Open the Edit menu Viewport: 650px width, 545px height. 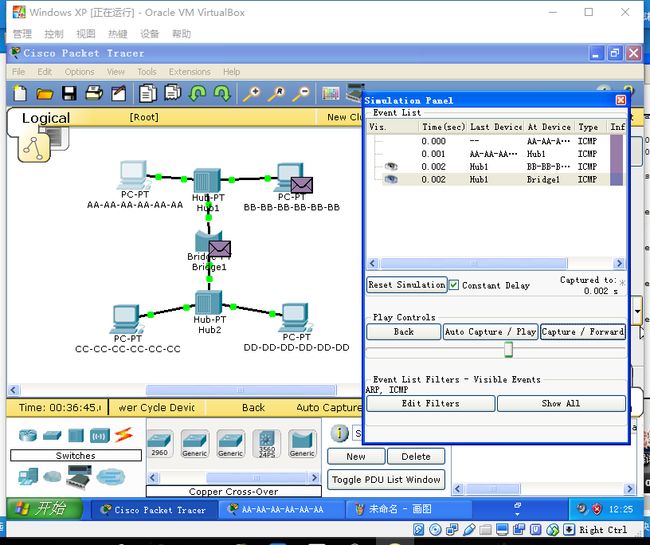(45, 72)
